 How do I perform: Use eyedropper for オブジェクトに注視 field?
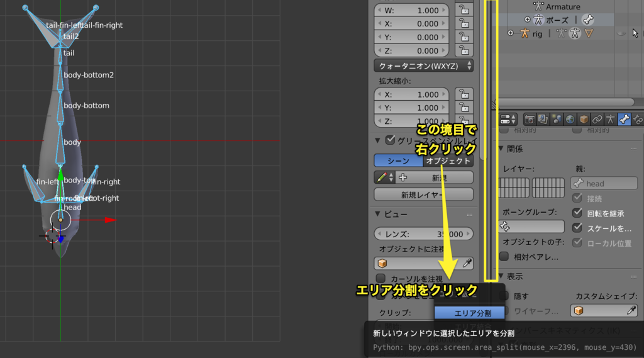(x=467, y=263)
